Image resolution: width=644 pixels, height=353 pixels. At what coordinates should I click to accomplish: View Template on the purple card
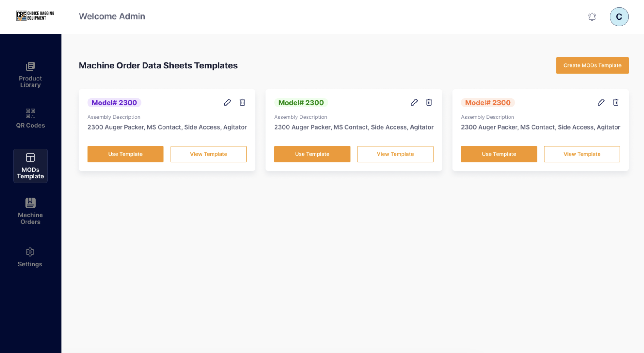pyautogui.click(x=208, y=154)
